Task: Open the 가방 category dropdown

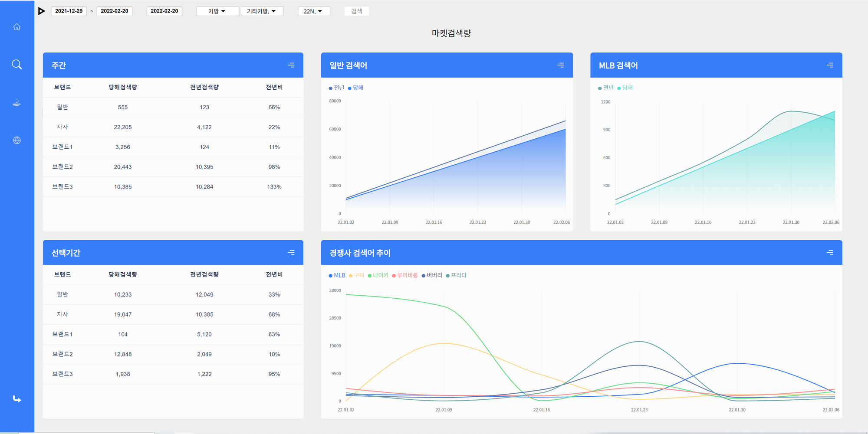Action: (217, 11)
